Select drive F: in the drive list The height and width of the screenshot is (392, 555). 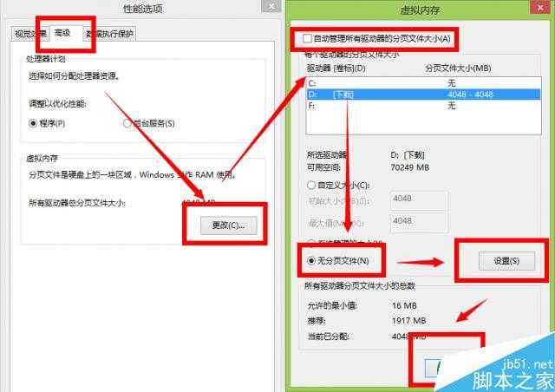pos(424,106)
